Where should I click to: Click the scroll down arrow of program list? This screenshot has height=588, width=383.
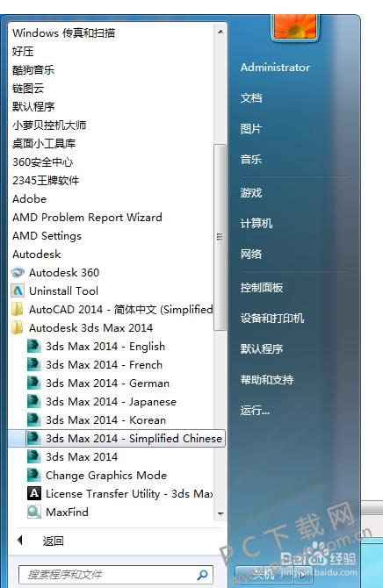pos(220,514)
